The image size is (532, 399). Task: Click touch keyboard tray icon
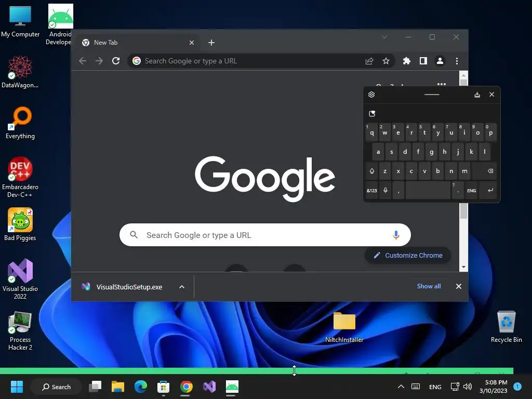(x=415, y=387)
